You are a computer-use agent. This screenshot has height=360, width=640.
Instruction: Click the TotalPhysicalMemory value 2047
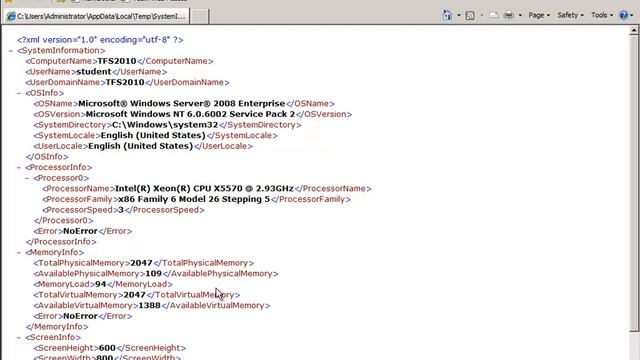141,263
